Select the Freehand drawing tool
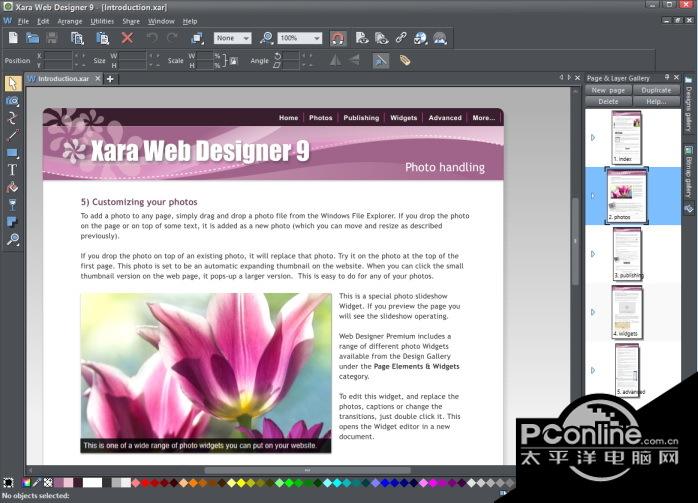698x503 pixels. (12, 118)
